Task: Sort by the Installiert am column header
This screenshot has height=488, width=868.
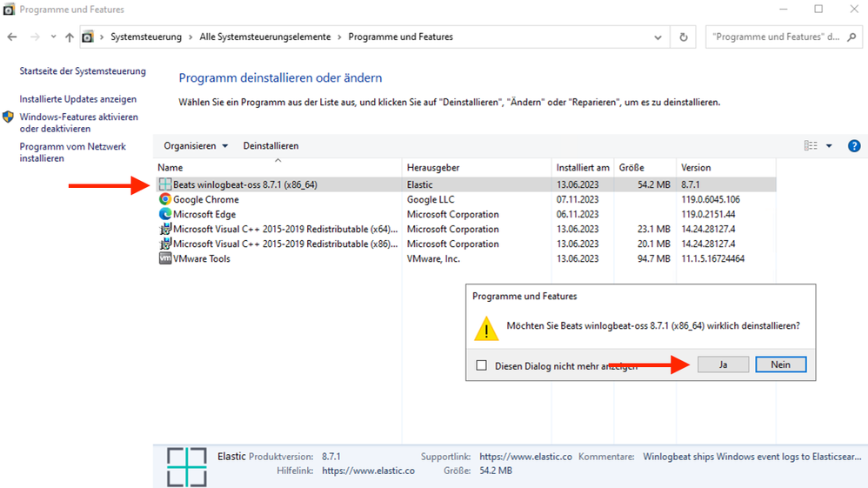Action: 583,167
